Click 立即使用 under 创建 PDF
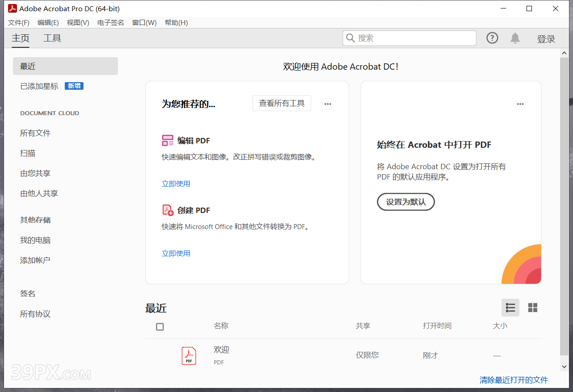Screen dimensions: 573x392 pos(176,253)
